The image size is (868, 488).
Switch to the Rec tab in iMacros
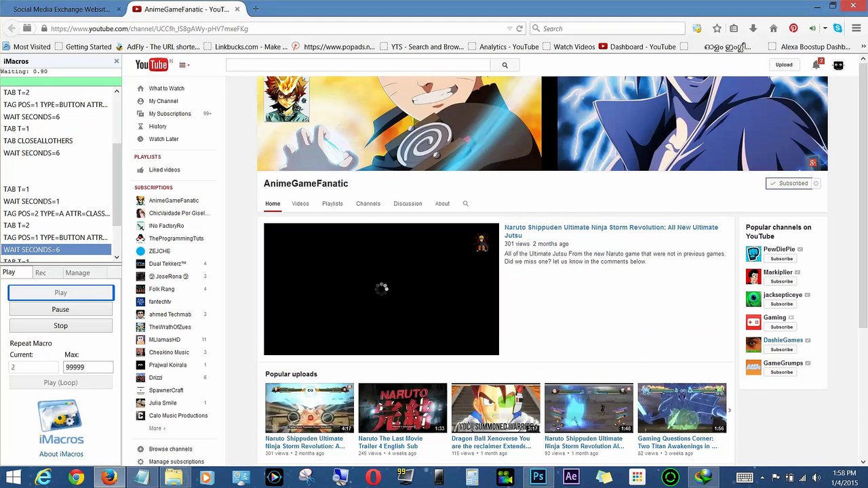[x=41, y=272]
